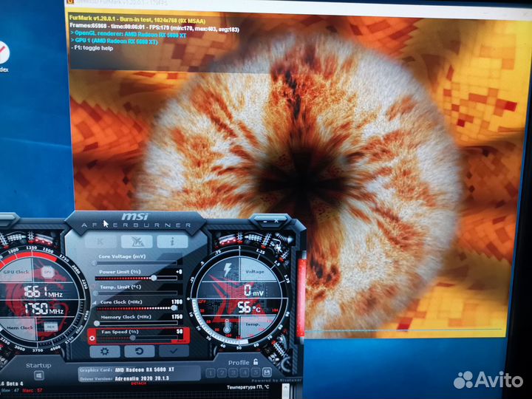
Task: Click the Save profile floppy disk icon
Action: click(x=265, y=372)
